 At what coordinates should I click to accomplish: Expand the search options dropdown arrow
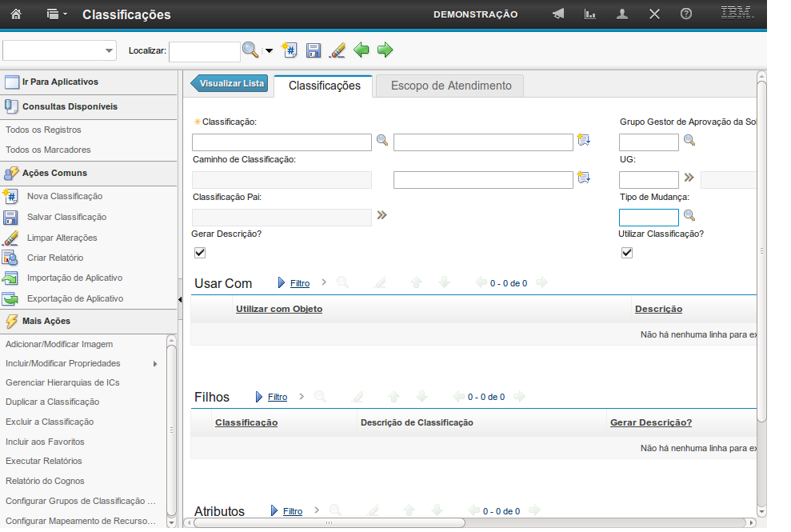(x=269, y=51)
